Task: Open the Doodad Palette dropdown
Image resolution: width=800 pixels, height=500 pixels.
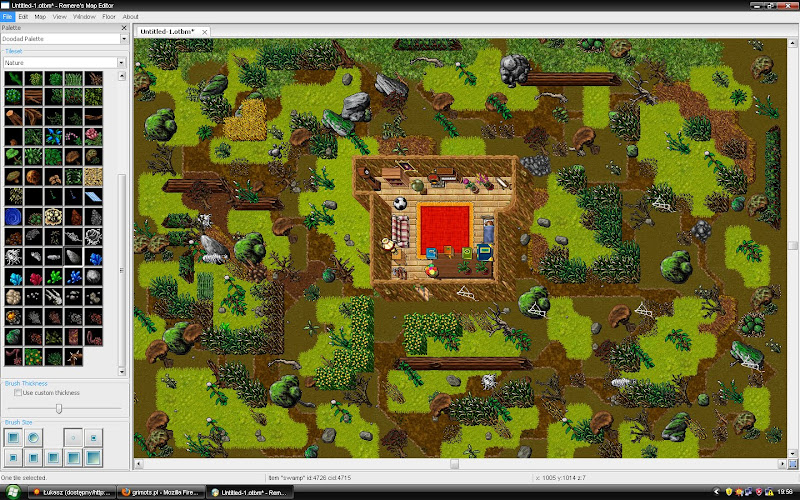Action: click(x=123, y=39)
